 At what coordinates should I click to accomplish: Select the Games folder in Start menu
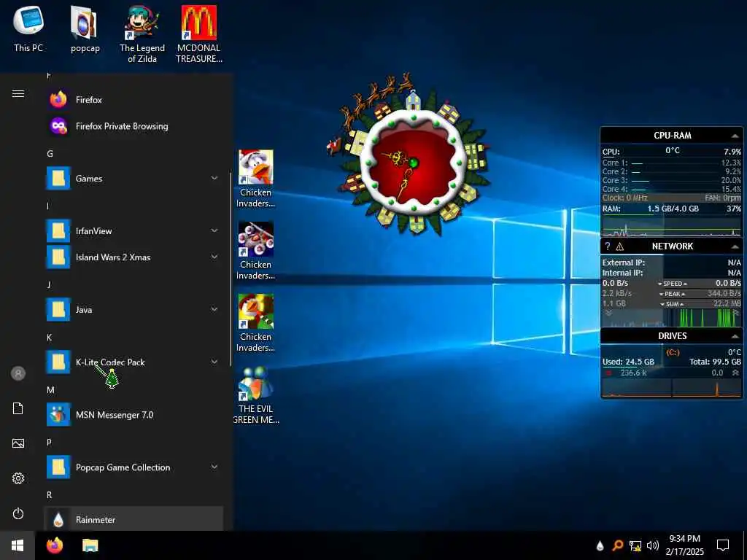[134, 179]
